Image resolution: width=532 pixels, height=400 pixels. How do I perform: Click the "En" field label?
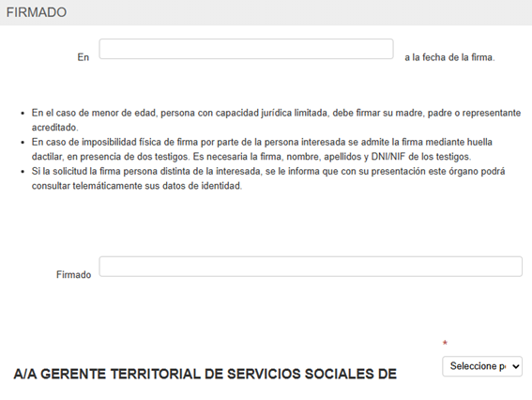coord(84,57)
